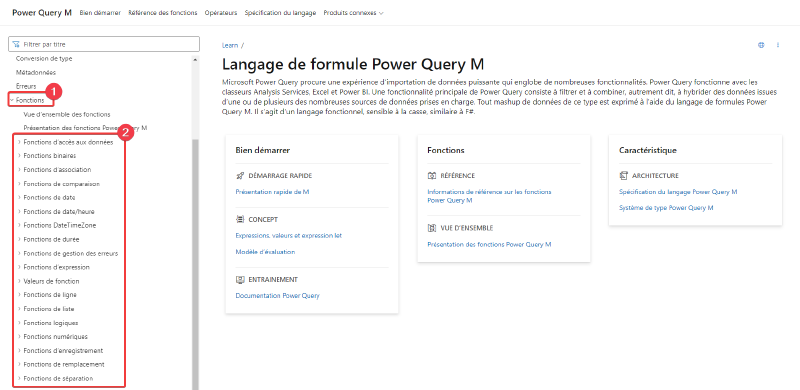
Task: Expand Fonctions de date node
Action: tap(49, 198)
